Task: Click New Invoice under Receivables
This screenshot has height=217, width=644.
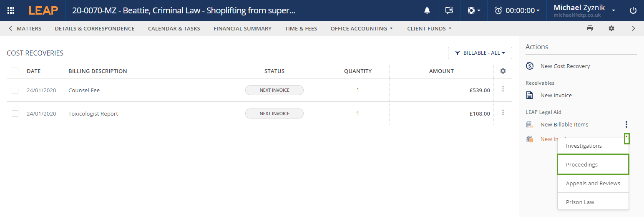Action: point(556,95)
